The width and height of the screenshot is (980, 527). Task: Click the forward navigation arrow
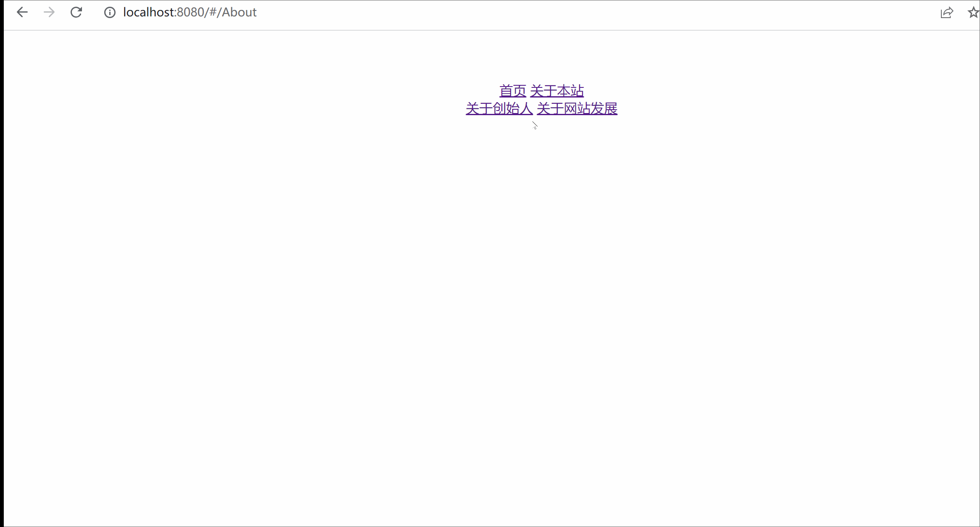(x=49, y=13)
